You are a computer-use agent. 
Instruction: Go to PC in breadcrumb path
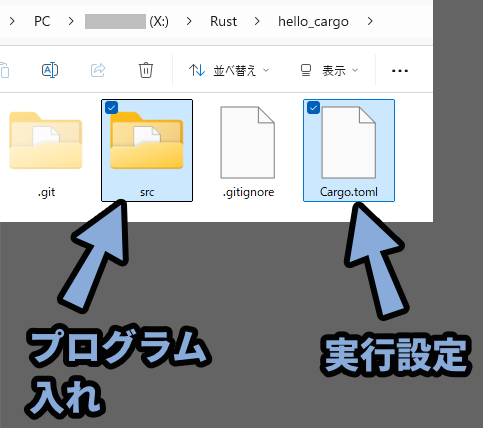click(x=42, y=22)
